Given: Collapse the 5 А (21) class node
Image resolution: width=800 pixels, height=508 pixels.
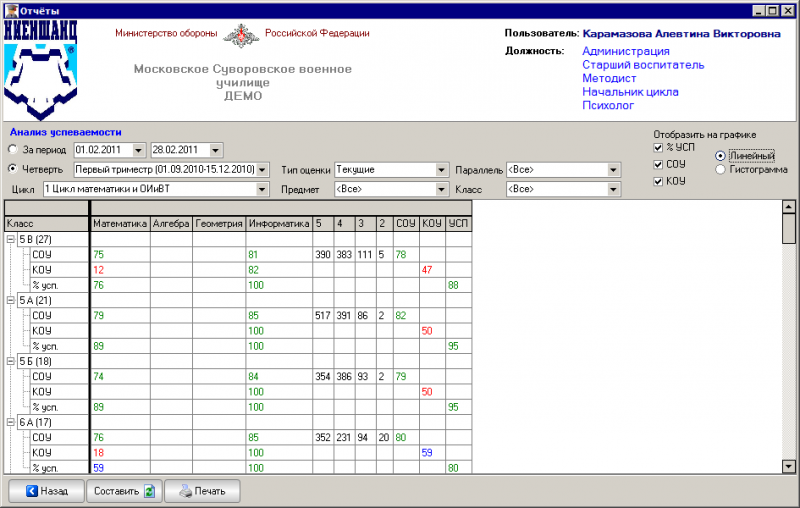Looking at the screenshot, I should pyautogui.click(x=11, y=300).
